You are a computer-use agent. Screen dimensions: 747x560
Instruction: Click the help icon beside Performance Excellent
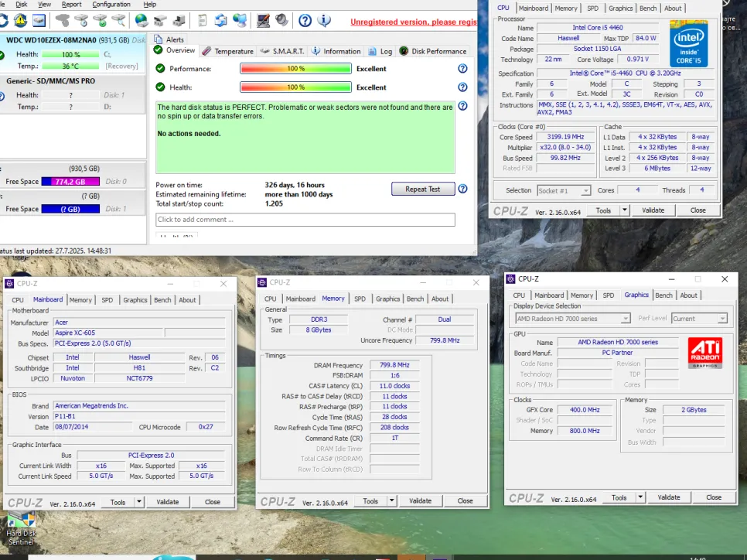pyautogui.click(x=462, y=69)
